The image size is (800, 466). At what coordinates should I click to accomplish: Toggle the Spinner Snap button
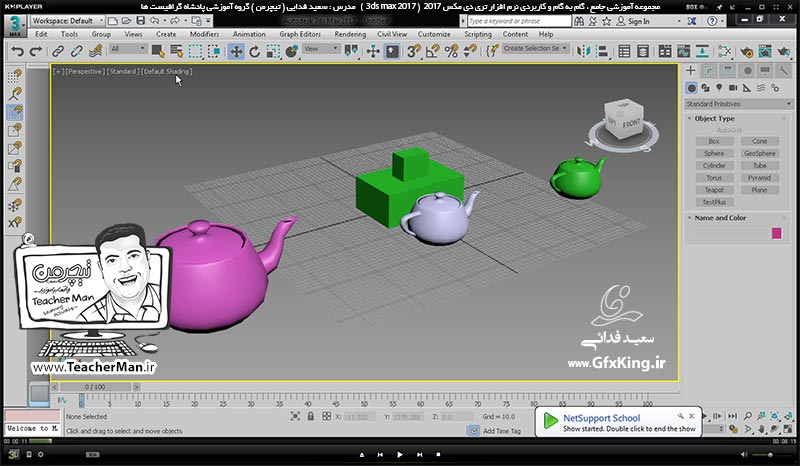point(470,51)
